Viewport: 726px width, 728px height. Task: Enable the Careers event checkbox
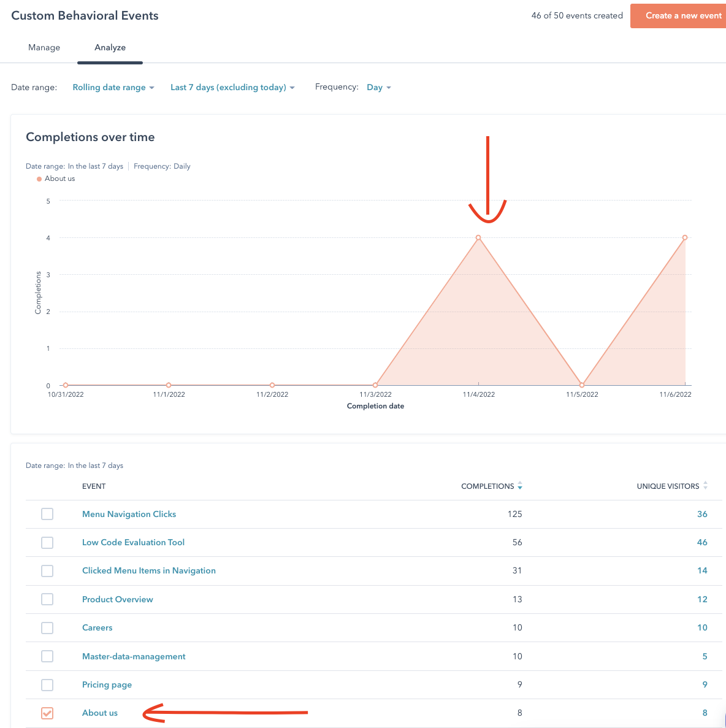tap(47, 627)
